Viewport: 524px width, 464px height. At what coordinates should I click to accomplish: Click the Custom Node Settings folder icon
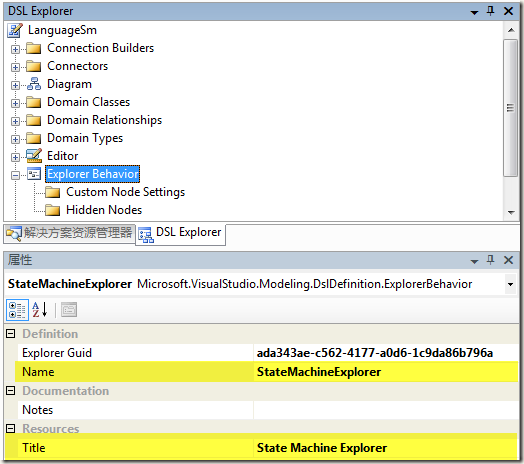(52, 193)
